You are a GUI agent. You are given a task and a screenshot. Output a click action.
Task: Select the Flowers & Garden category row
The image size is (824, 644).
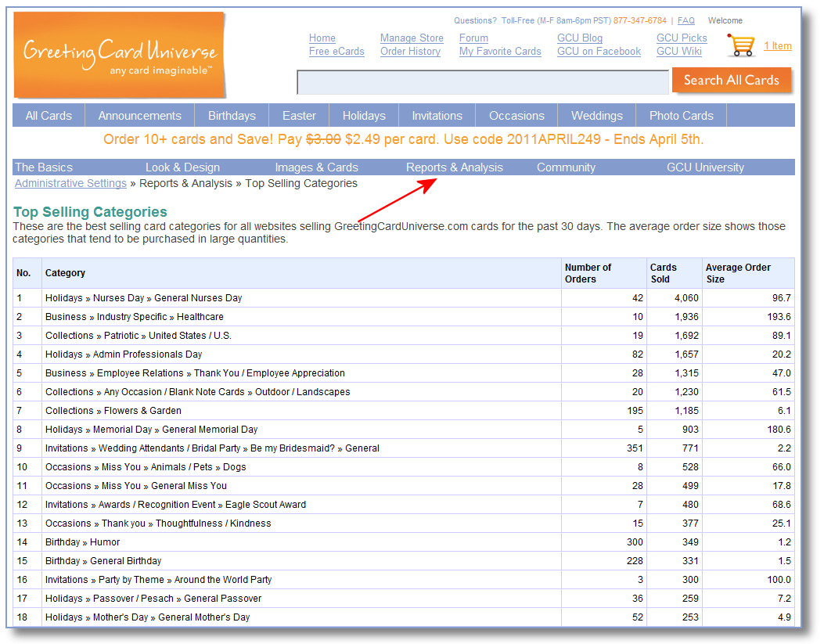click(404, 411)
